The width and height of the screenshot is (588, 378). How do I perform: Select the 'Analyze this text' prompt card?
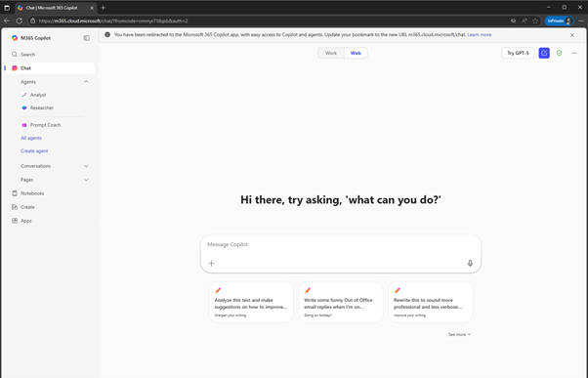[251, 302]
